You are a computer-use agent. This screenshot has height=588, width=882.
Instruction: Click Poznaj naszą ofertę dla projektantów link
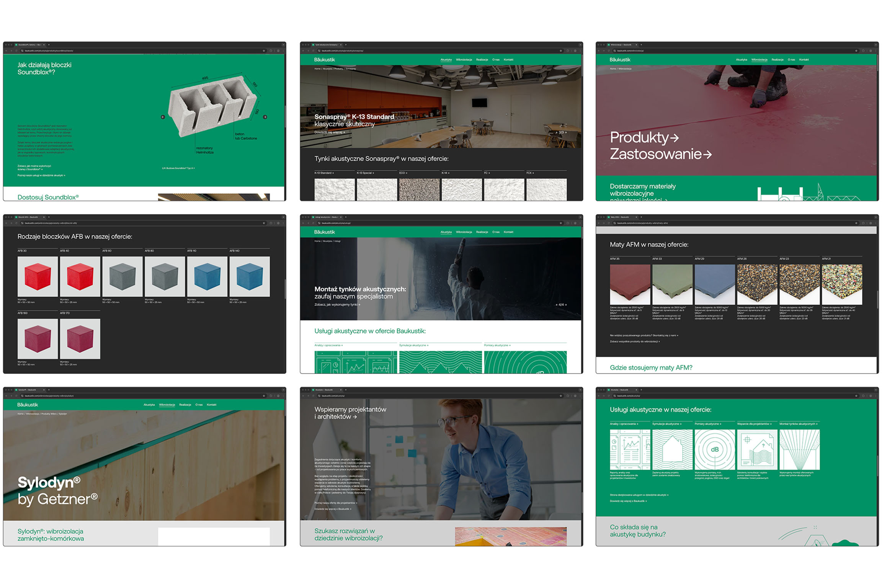pyautogui.click(x=336, y=503)
